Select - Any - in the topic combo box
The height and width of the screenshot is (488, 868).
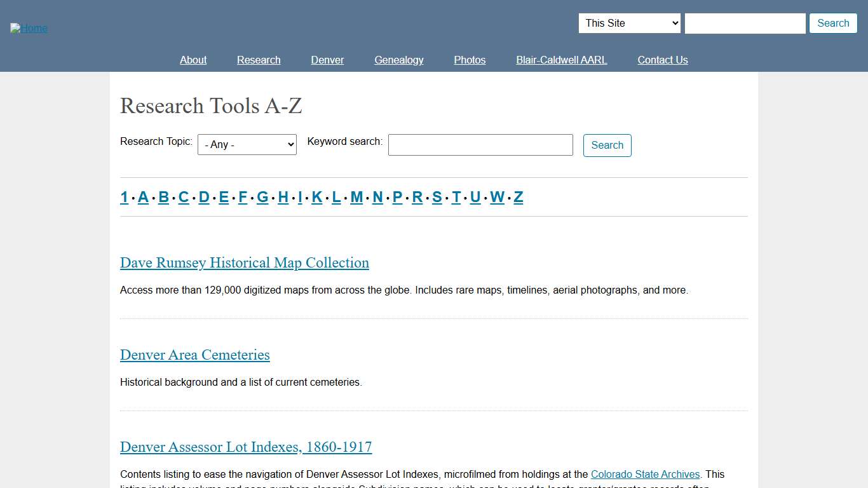click(247, 144)
